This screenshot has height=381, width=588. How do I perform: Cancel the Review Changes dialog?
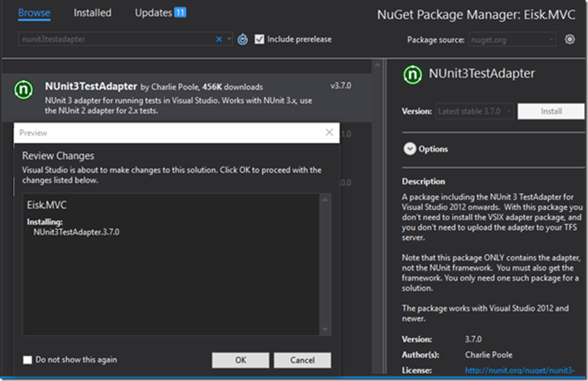click(x=302, y=360)
